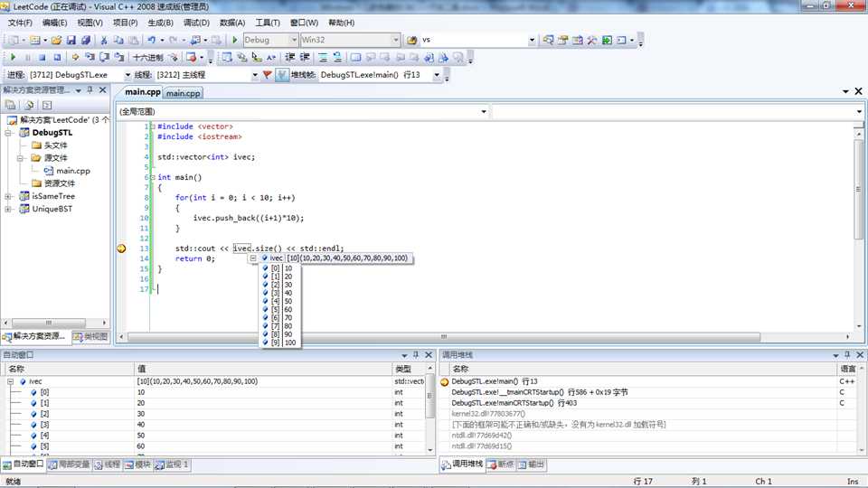Switch to the 局部变量 tab
The height and width of the screenshot is (488, 868).
pyautogui.click(x=70, y=465)
